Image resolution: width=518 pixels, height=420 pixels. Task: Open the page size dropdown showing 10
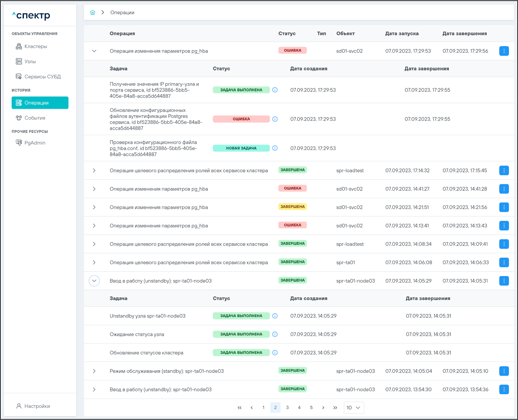[x=354, y=408]
